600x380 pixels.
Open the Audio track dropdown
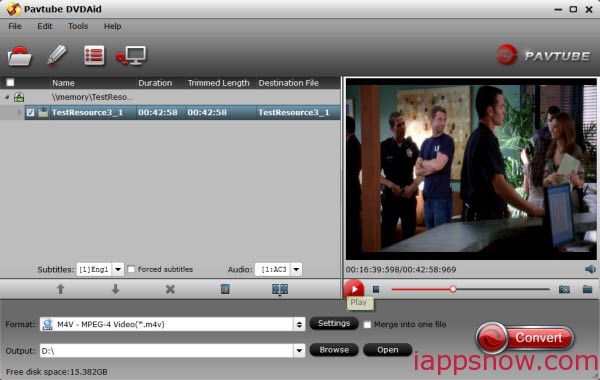[296, 269]
